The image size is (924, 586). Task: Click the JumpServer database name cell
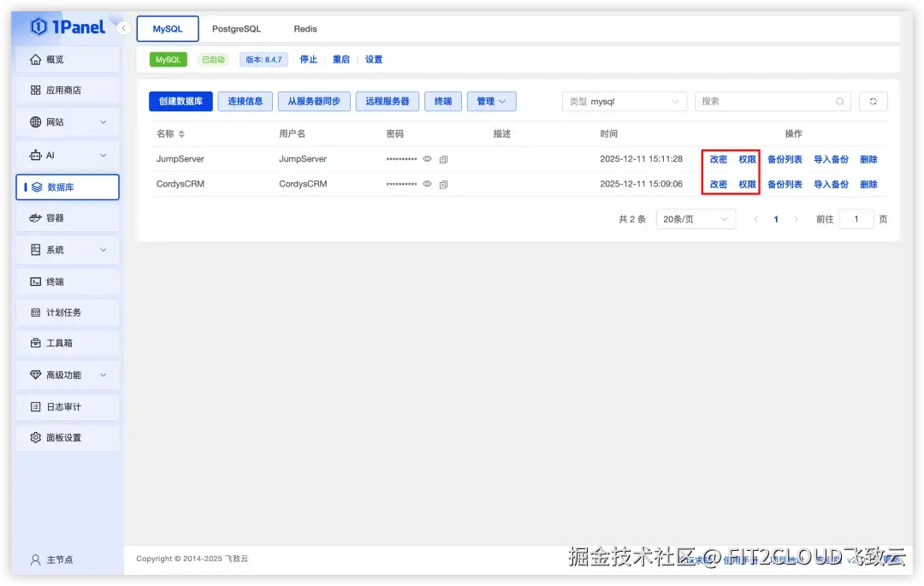(x=180, y=159)
